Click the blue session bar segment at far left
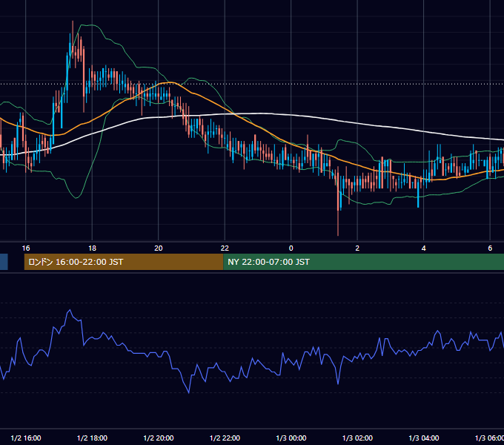 click(4, 262)
